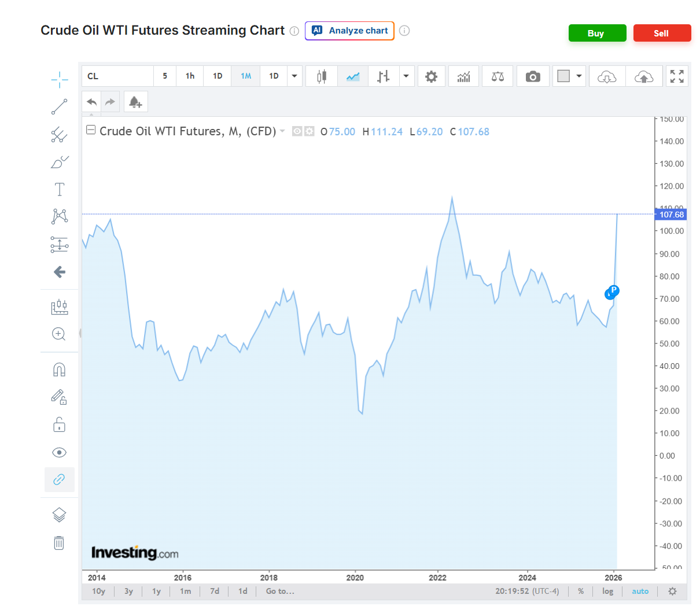Viewport: 700px width, 606px height.
Task: Open the time interval dropdown arrow
Action: click(294, 76)
